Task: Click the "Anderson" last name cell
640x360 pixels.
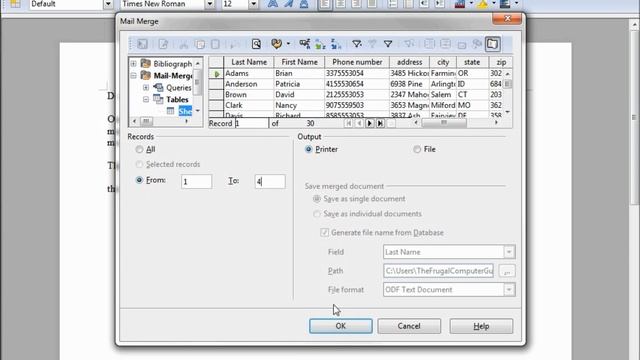Action: (249, 84)
